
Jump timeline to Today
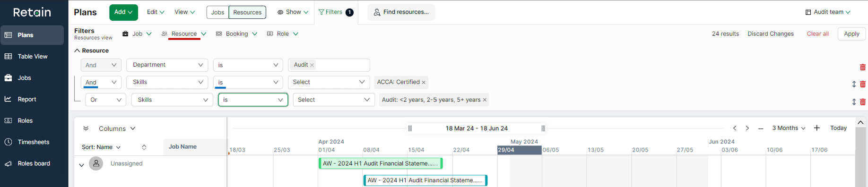coord(838,128)
